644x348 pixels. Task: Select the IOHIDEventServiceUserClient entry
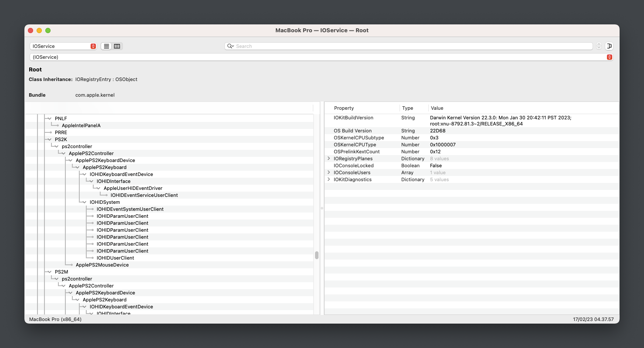[x=144, y=195]
